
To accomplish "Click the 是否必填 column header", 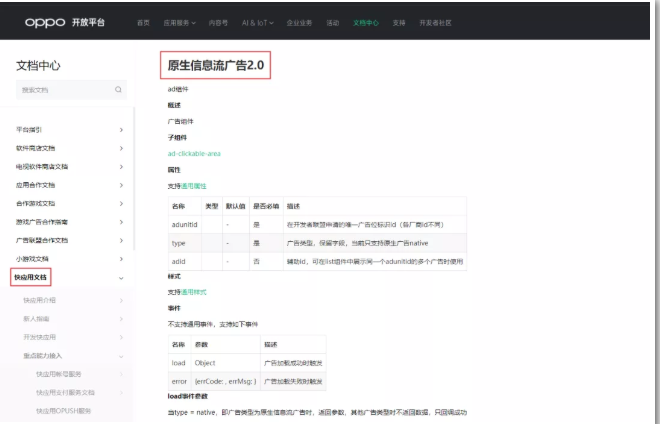I will pyautogui.click(x=266, y=206).
